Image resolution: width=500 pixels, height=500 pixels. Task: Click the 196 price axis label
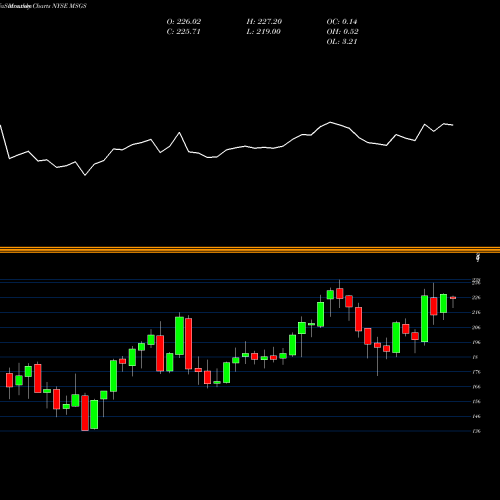(x=477, y=342)
